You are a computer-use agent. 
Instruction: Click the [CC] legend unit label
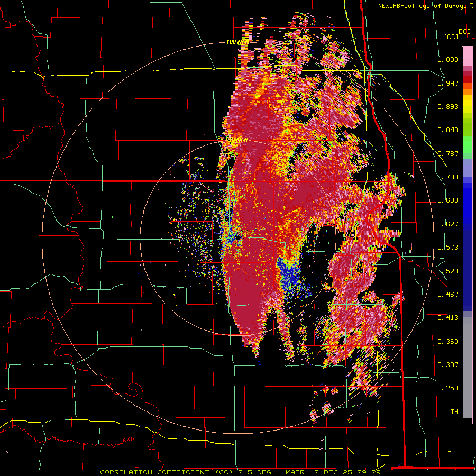point(451,36)
